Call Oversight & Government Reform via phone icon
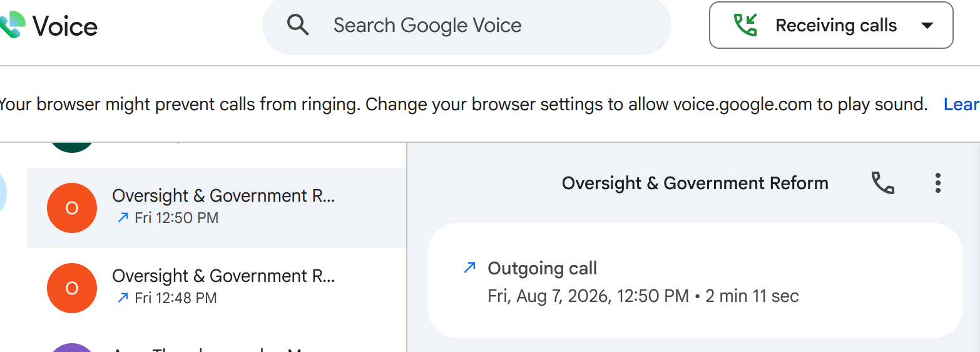Viewport: 980px width, 352px height. pyautogui.click(x=883, y=183)
